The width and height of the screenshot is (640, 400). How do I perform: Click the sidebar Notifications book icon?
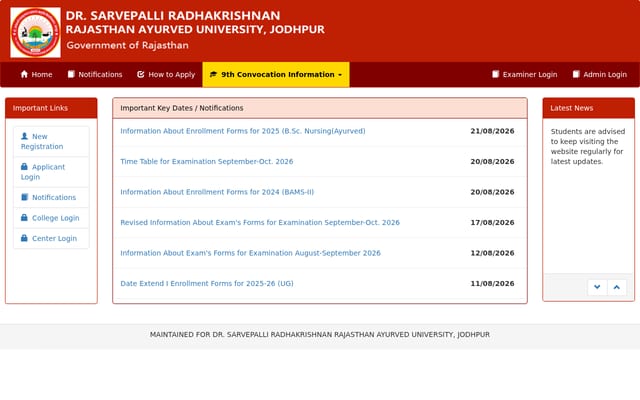coord(24,197)
